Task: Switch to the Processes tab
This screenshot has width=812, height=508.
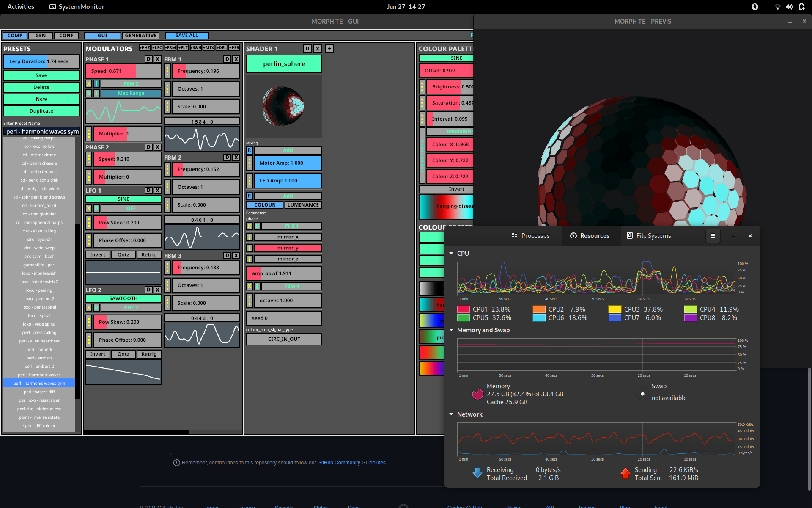Action: pyautogui.click(x=530, y=236)
